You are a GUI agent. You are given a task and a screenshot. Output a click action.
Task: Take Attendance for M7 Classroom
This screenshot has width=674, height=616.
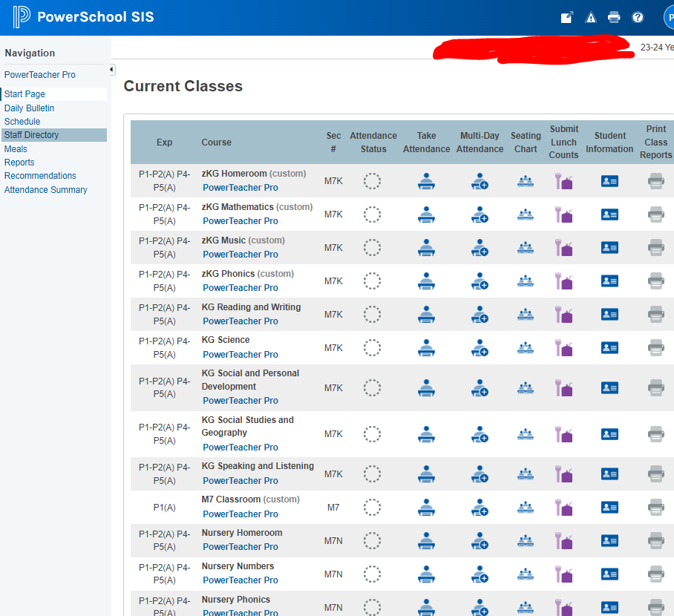(x=426, y=507)
